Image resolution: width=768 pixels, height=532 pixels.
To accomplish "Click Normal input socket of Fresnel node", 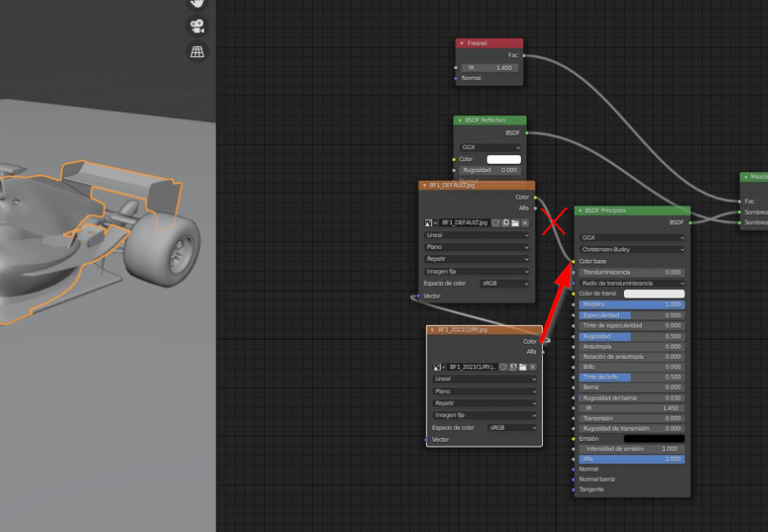I will [456, 78].
